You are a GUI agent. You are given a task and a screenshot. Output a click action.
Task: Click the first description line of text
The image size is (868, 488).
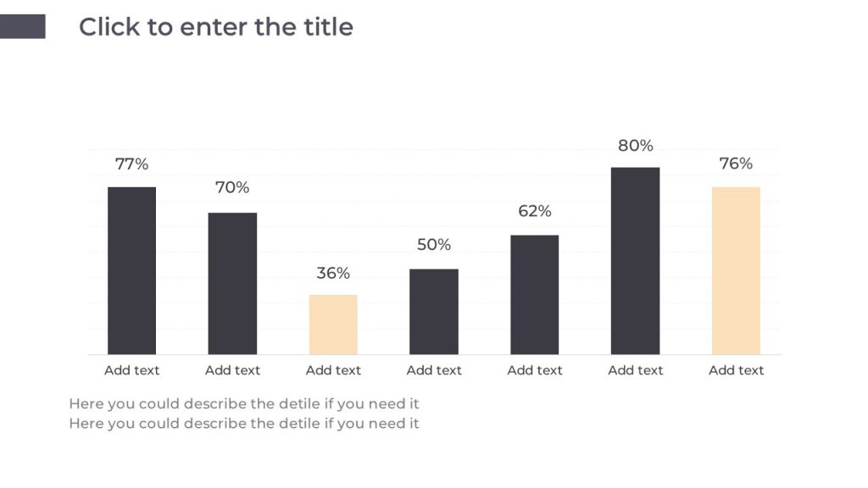coord(244,404)
